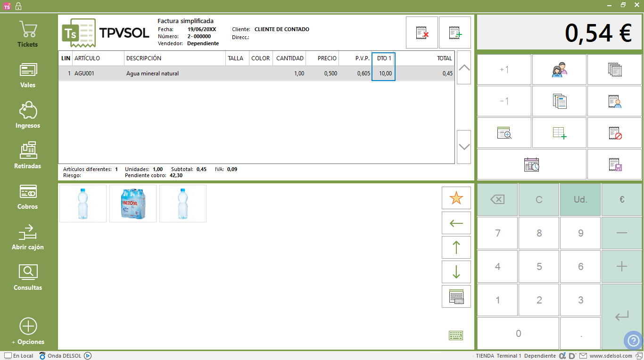Create new ticket with green plus icon
This screenshot has height=360, width=644.
[455, 33]
